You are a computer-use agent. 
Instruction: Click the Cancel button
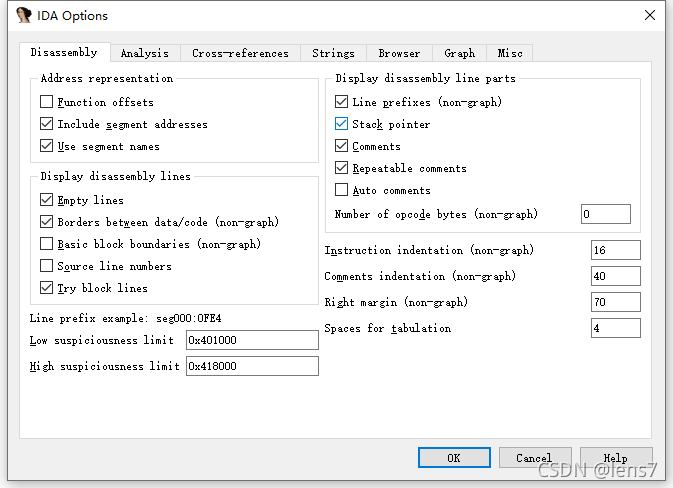pyautogui.click(x=535, y=458)
